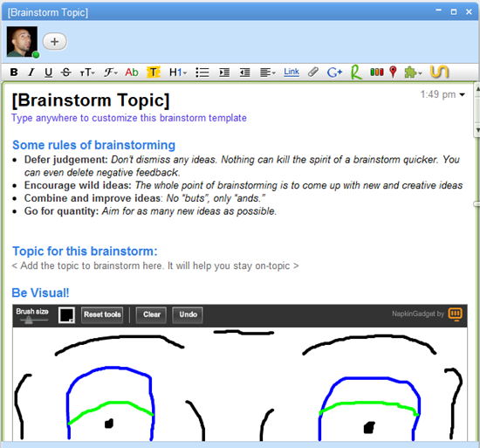
Task: Click the Link button in toolbar
Action: pyautogui.click(x=291, y=72)
